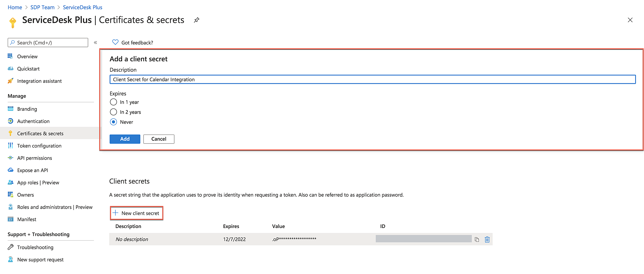Click the API permissions icon
The image size is (644, 274).
pos(10,158)
